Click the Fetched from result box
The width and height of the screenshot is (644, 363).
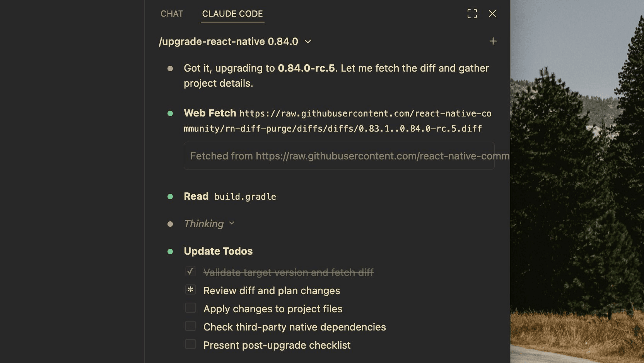(x=339, y=156)
